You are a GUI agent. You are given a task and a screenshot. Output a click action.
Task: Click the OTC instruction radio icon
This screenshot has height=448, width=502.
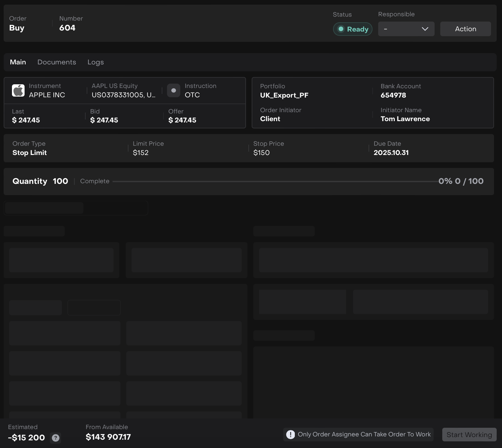click(173, 91)
